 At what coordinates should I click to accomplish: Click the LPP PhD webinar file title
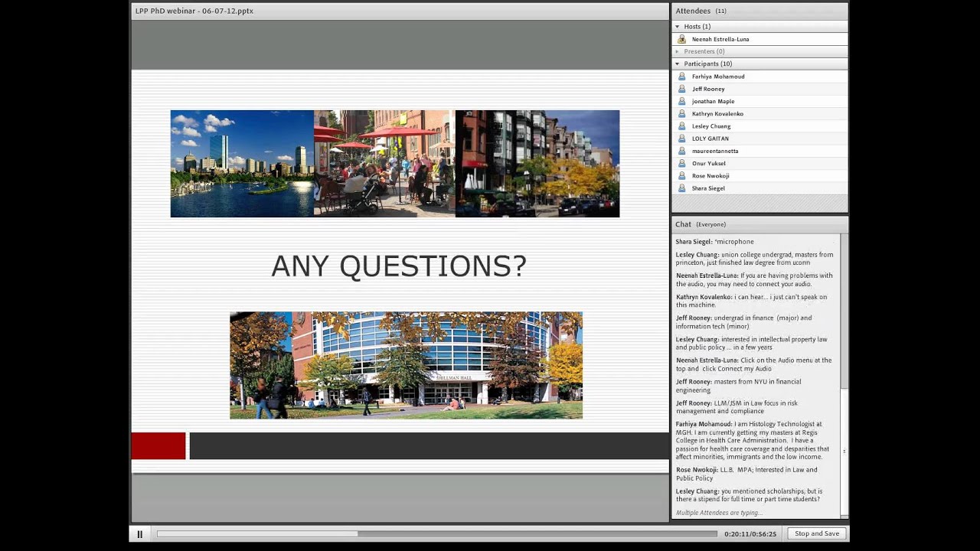[194, 11]
